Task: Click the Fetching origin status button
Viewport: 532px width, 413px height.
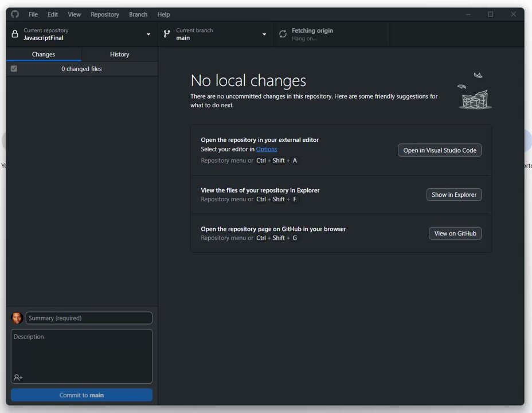Action: tap(331, 34)
